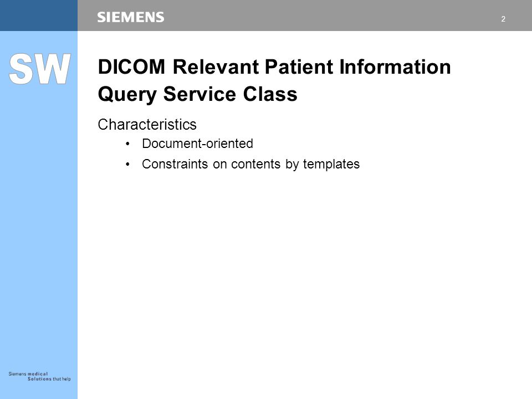
Task: Click the Characteristics heading
Action: click(x=147, y=125)
